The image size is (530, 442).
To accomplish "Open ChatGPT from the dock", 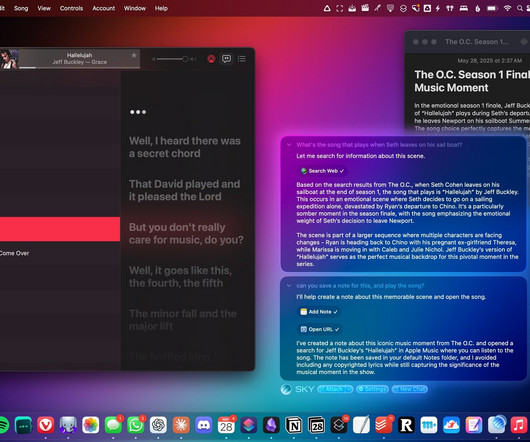I will click(158, 425).
